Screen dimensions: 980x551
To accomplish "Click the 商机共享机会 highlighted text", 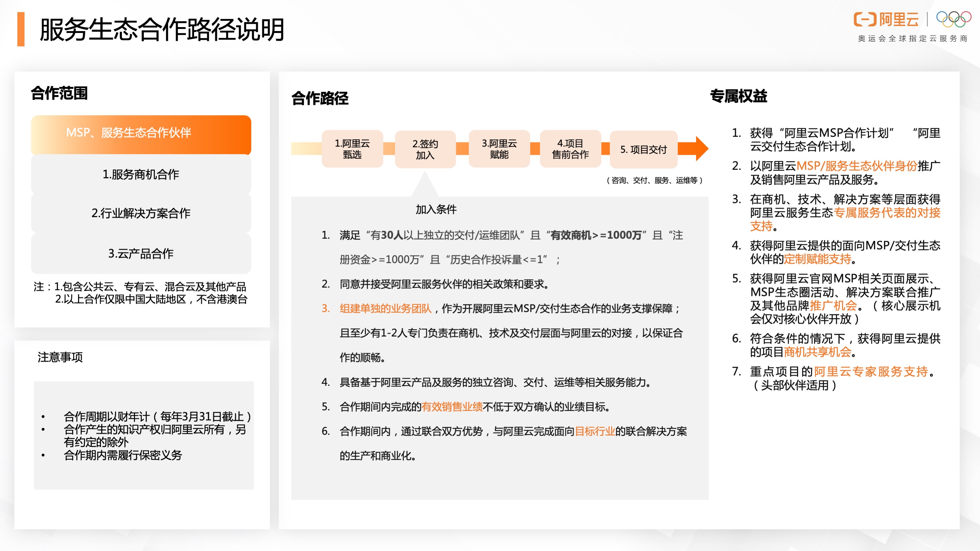I will 817,352.
